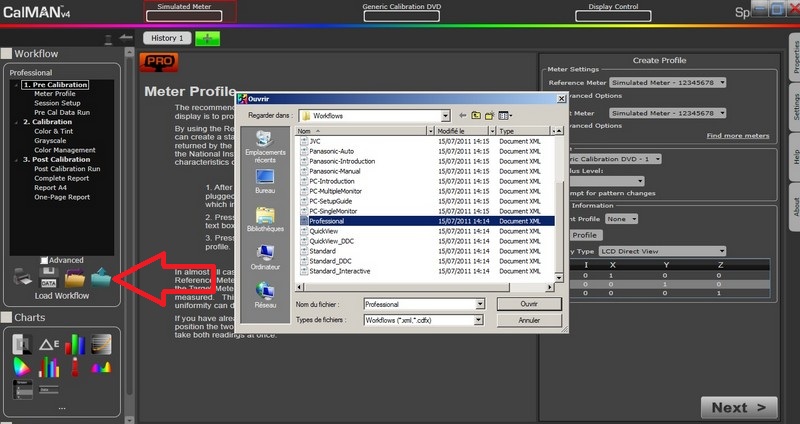Screen dimensions: 800x424
Task: Click the file list vertical scrollbar
Action: coord(559,204)
